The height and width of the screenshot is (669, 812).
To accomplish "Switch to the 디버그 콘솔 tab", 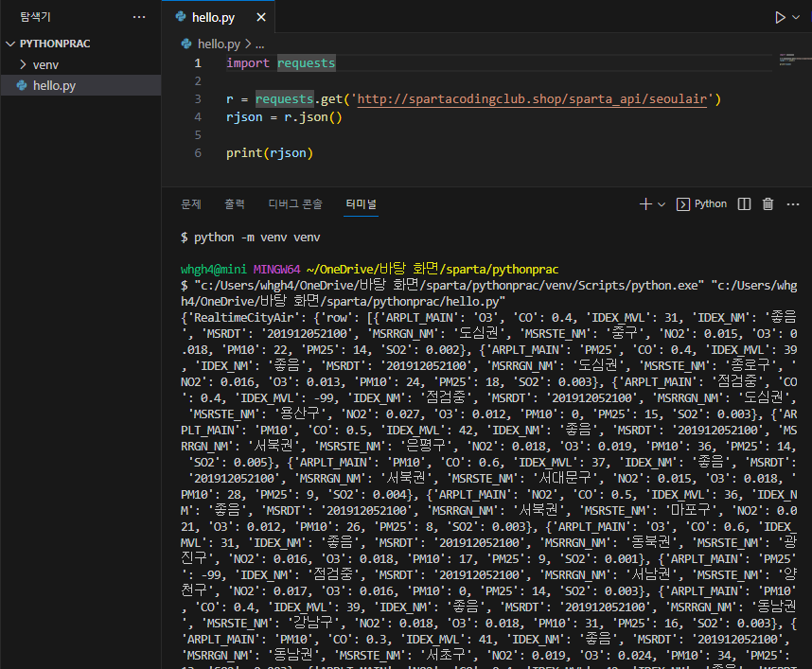I will coord(295,204).
